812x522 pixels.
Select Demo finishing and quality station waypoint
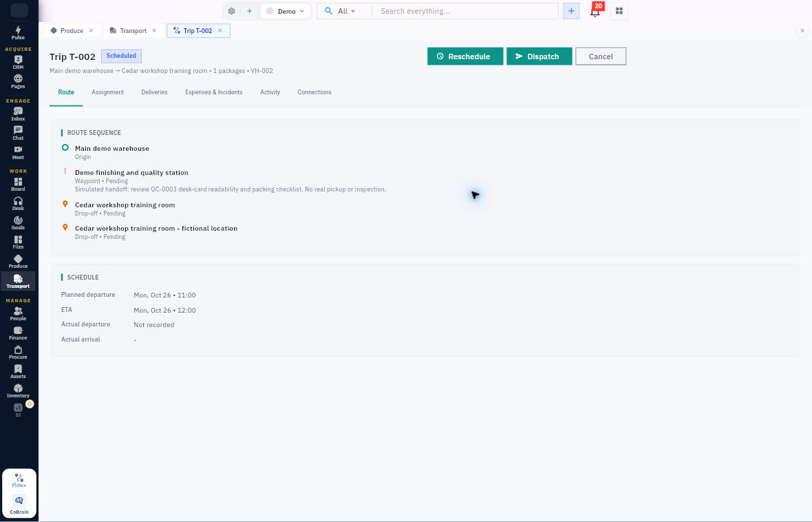(131, 173)
